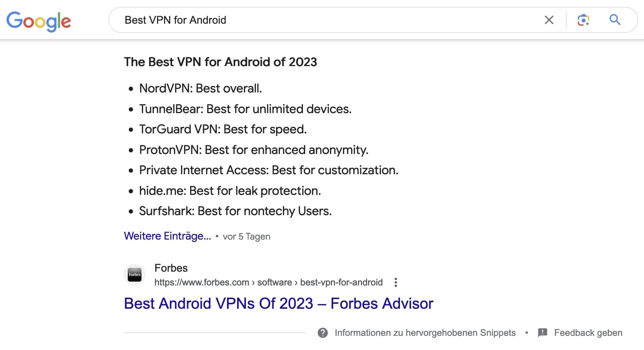Screen dimensions: 644x350
Task: Click the question mark snippet info icon
Action: click(x=323, y=333)
